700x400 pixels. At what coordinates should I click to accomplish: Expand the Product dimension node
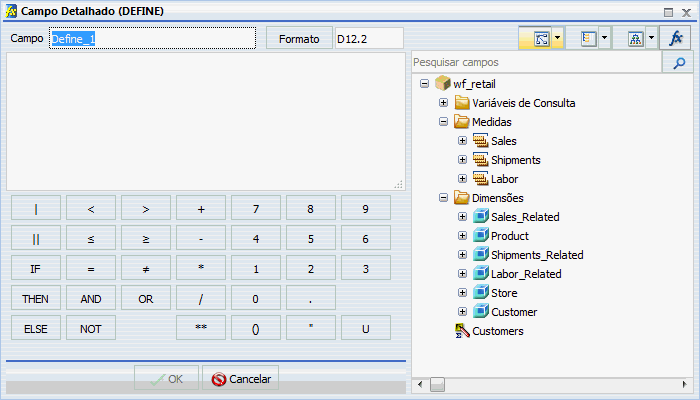pyautogui.click(x=462, y=235)
